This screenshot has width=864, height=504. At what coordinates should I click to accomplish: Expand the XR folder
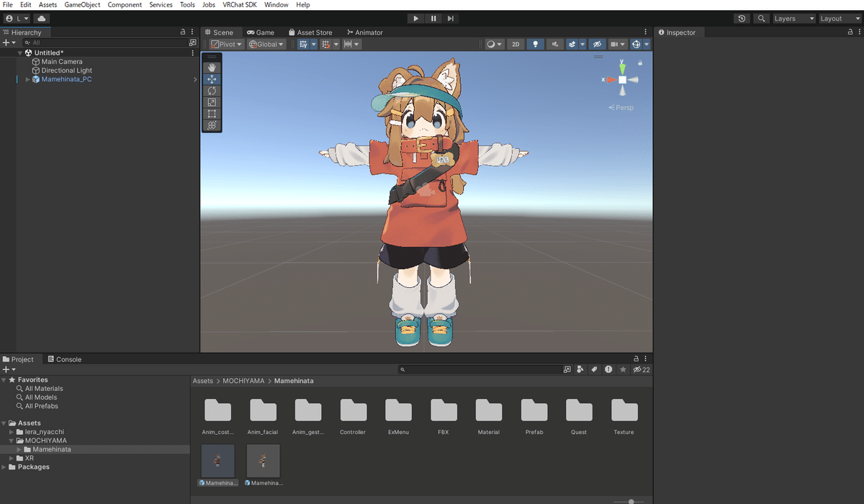12,458
